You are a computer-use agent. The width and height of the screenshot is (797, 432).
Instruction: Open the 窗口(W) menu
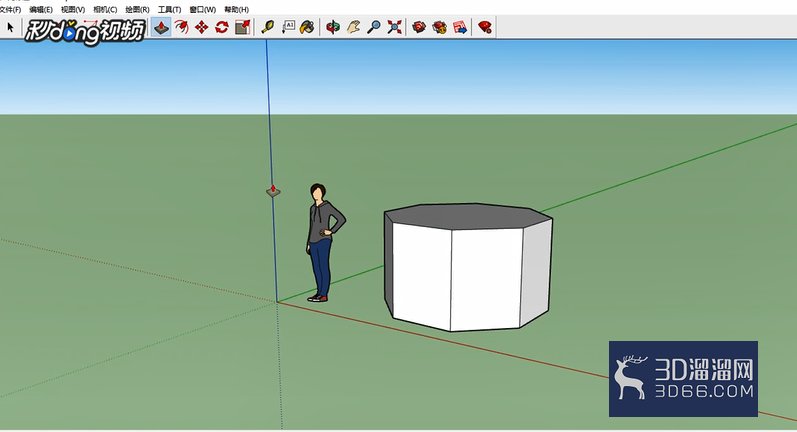pyautogui.click(x=202, y=10)
